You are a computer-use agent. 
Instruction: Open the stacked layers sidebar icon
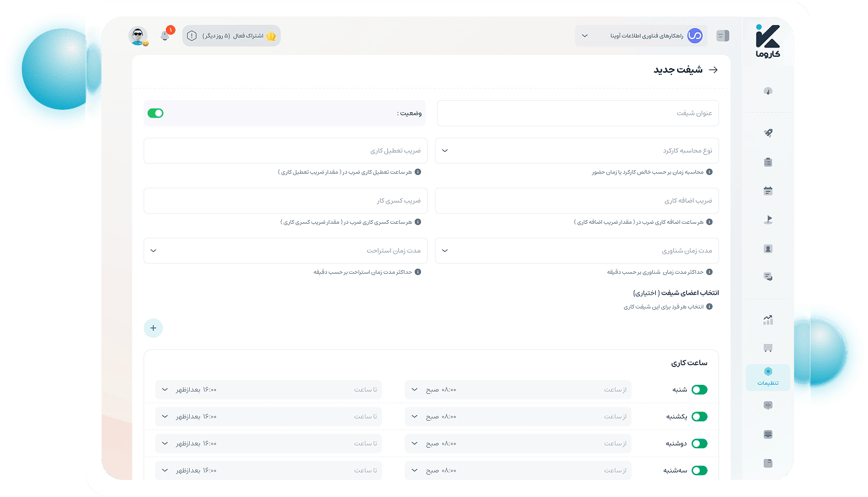point(768,434)
